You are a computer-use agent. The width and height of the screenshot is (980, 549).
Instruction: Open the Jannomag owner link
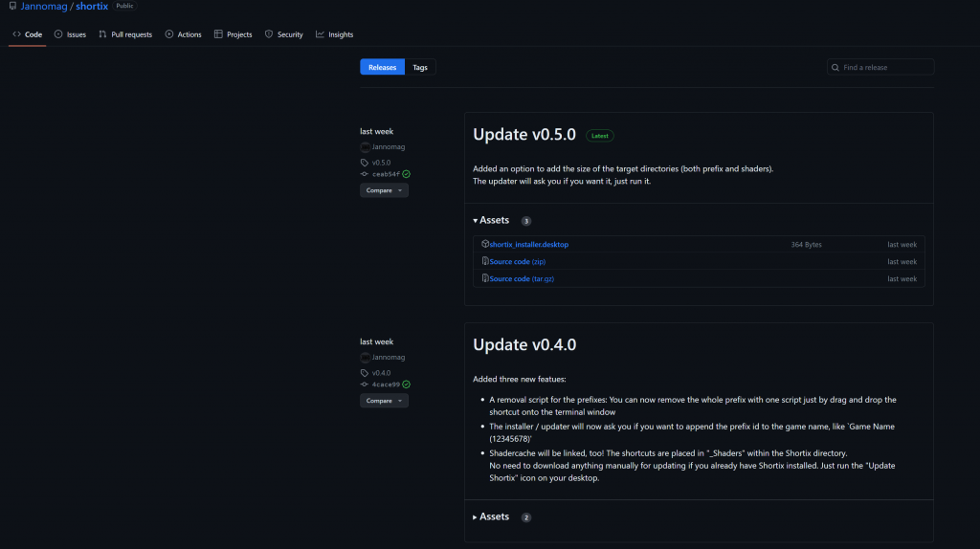click(44, 7)
